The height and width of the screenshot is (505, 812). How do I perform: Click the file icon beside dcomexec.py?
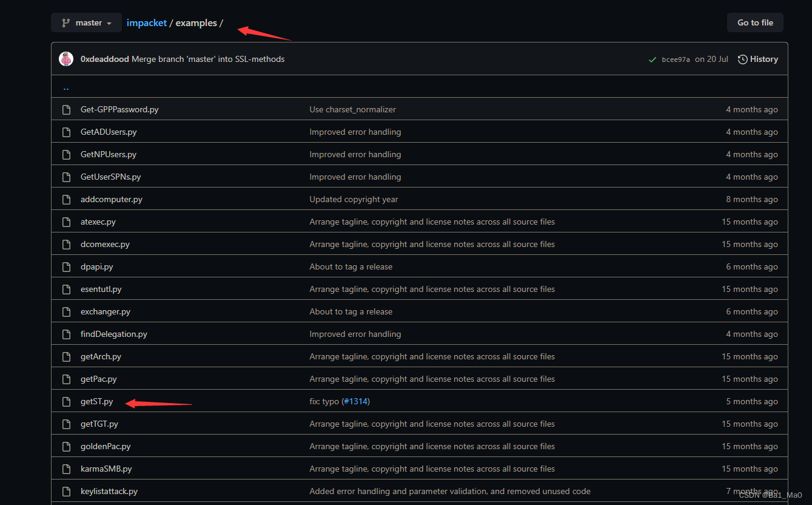tap(67, 244)
